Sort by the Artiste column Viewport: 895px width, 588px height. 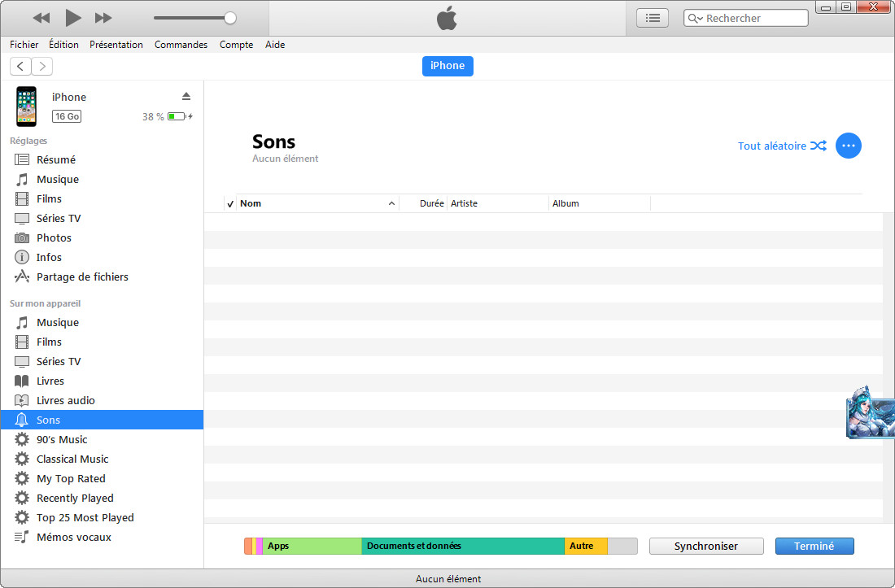tap(498, 203)
